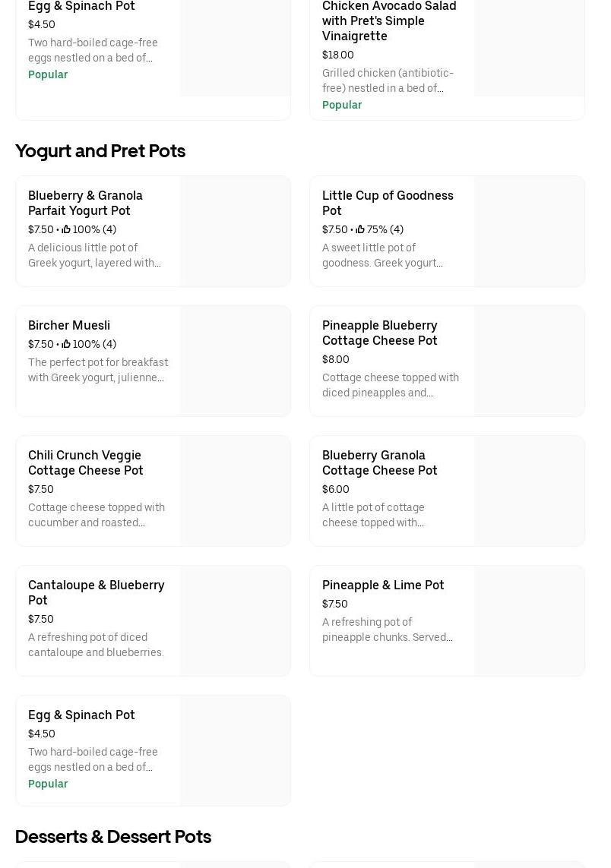Open Blueberry & Granola Parfait Yogurt Pot item
Viewport: 611px width, 868px height.
pyautogui.click(x=85, y=203)
